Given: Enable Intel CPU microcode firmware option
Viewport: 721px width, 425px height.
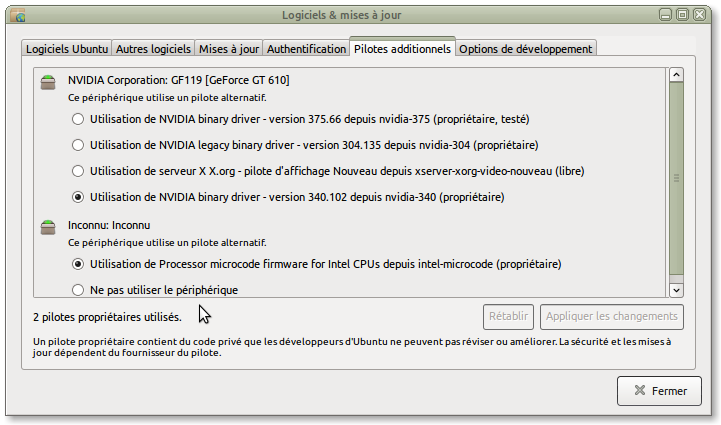Looking at the screenshot, I should pos(78,265).
